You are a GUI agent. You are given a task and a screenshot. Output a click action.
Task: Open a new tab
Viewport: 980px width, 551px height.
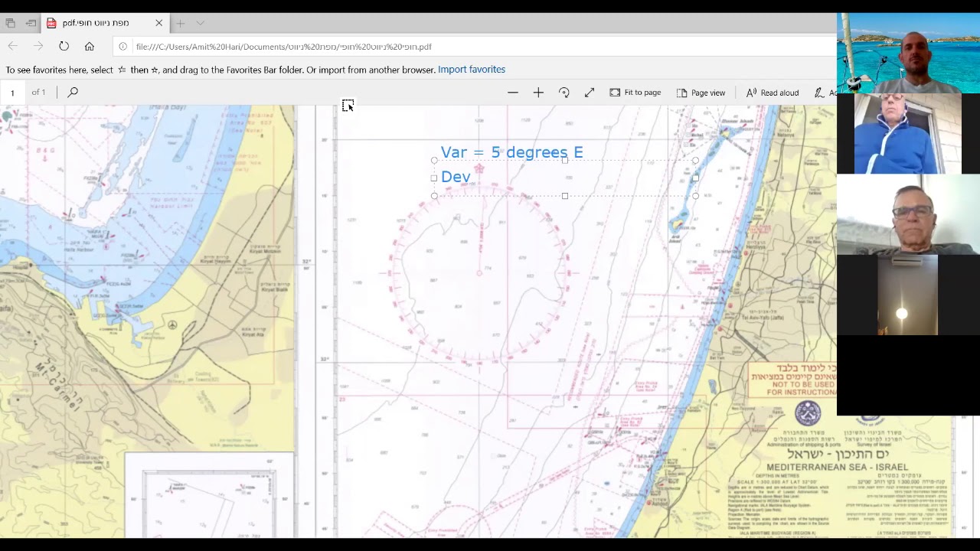[181, 23]
